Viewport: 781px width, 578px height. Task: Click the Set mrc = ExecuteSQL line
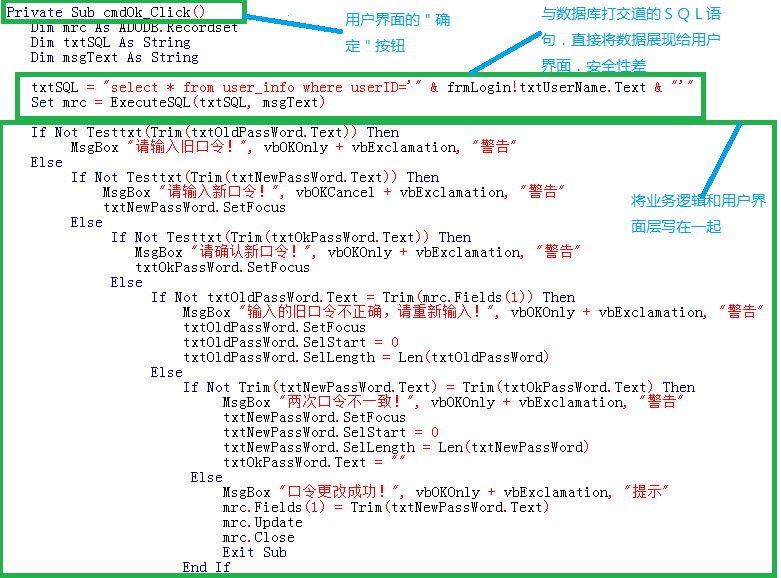(x=178, y=103)
